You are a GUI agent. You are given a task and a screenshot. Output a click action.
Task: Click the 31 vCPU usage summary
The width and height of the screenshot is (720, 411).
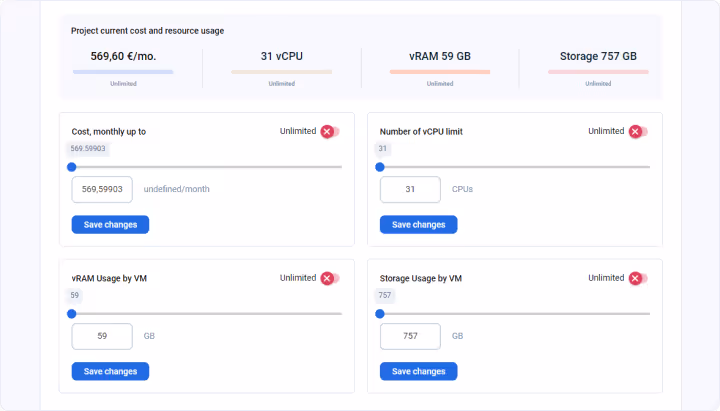click(x=281, y=56)
